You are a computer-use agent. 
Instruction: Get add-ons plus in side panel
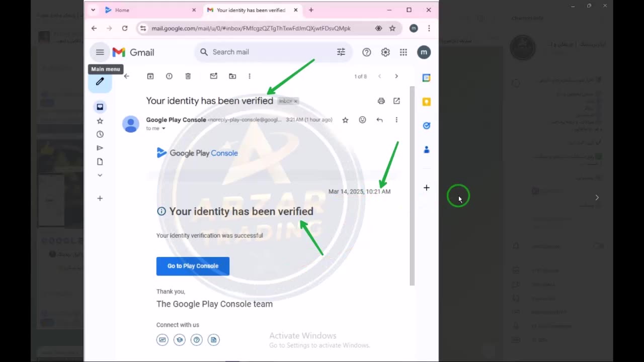(x=426, y=188)
